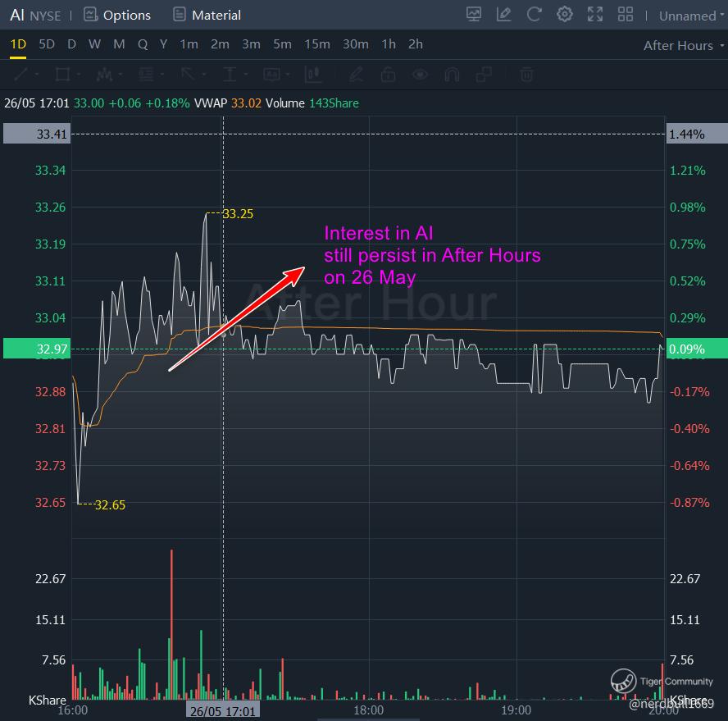
Task: Select the measure range tool
Action: click(x=230, y=74)
